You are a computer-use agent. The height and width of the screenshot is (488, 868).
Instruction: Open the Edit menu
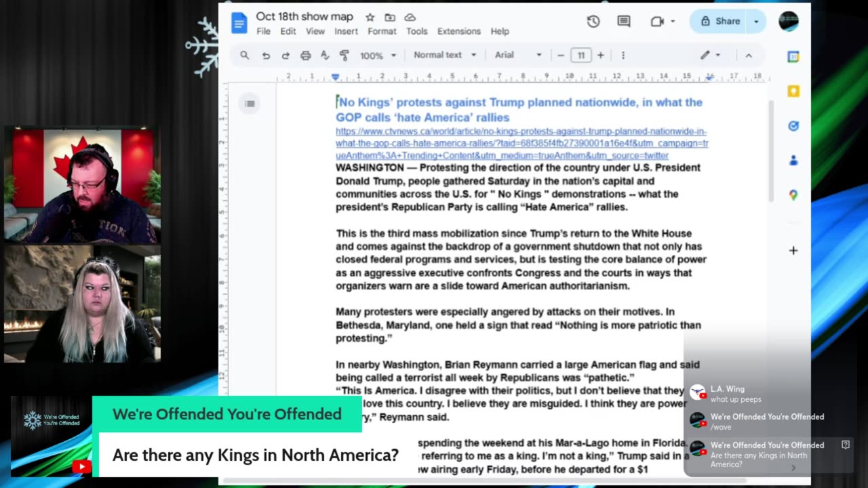pos(288,31)
